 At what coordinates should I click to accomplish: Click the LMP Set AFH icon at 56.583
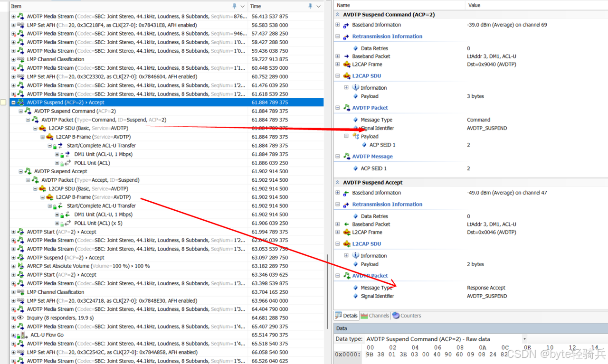[x=20, y=25]
